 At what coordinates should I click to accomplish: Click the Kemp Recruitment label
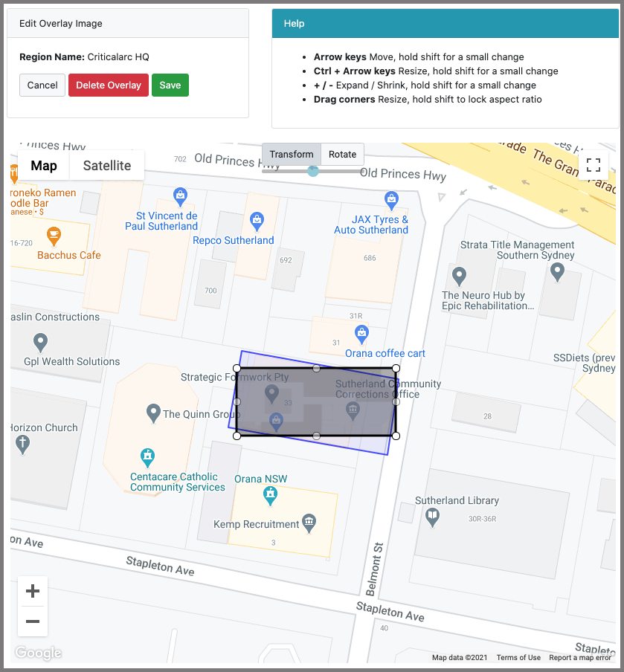tap(256, 524)
